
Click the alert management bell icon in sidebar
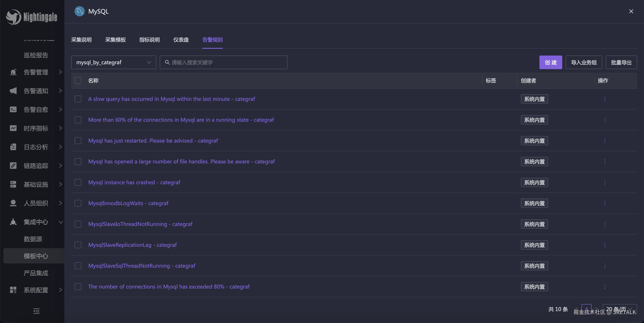13,72
